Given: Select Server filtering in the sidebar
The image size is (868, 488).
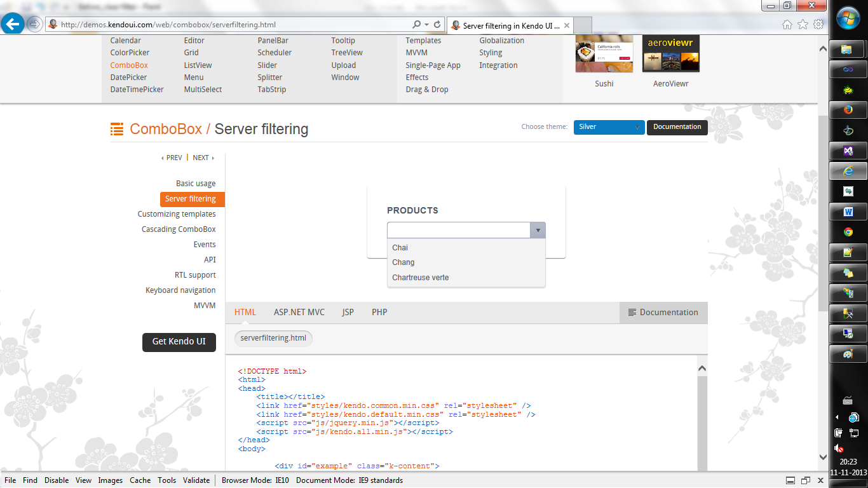Looking at the screenshot, I should (x=193, y=199).
